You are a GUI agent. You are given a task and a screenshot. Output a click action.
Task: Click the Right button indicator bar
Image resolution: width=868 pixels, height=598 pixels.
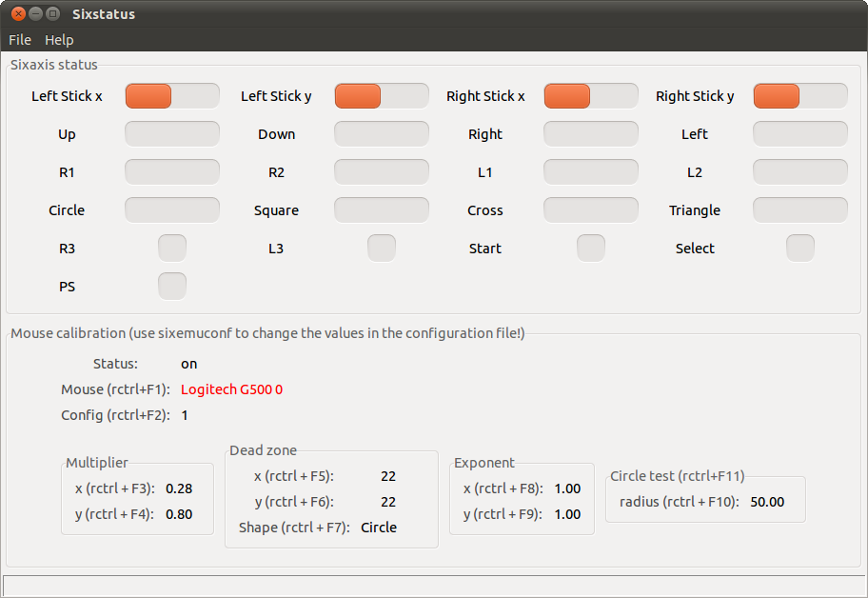coord(591,134)
